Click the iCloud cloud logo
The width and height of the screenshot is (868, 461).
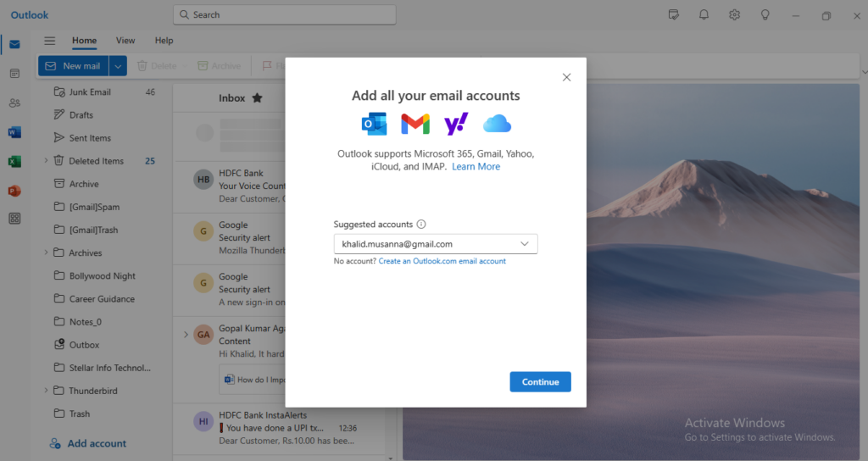497,124
